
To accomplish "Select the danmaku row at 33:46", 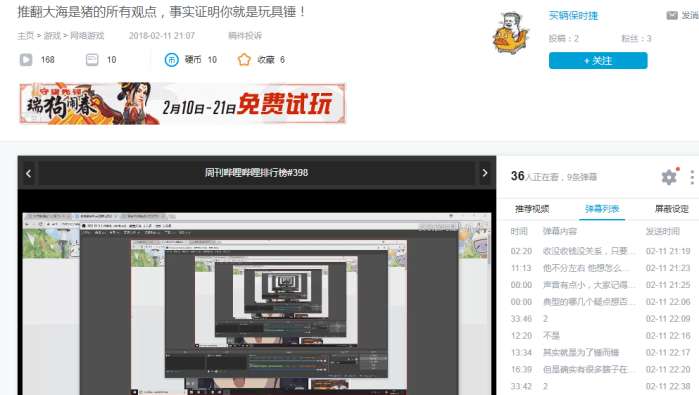I will pyautogui.click(x=600, y=319).
